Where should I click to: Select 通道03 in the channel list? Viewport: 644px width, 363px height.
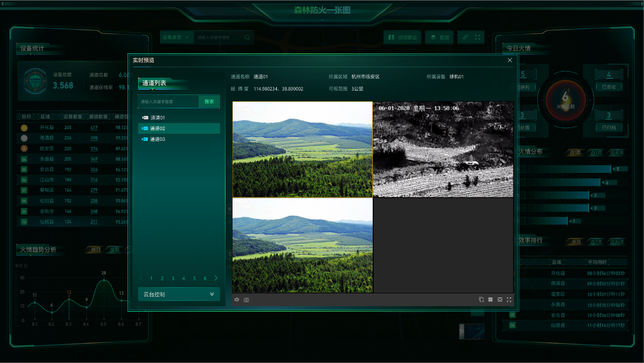point(157,139)
